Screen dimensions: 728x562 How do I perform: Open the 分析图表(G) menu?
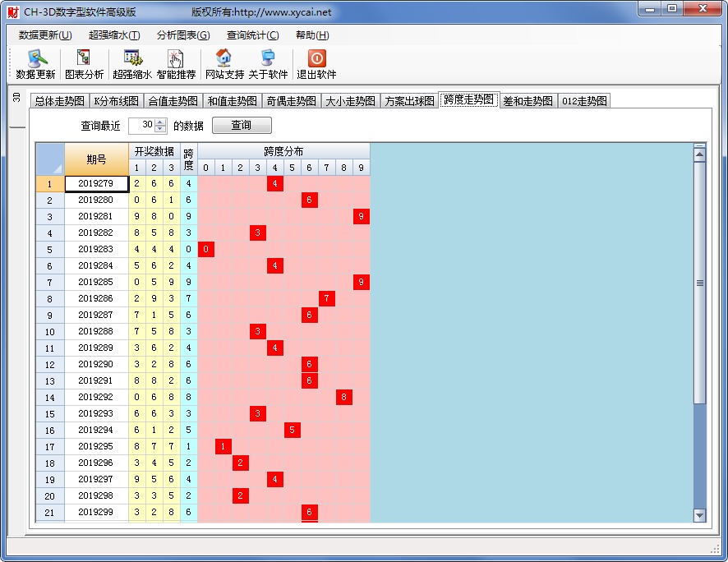[183, 35]
